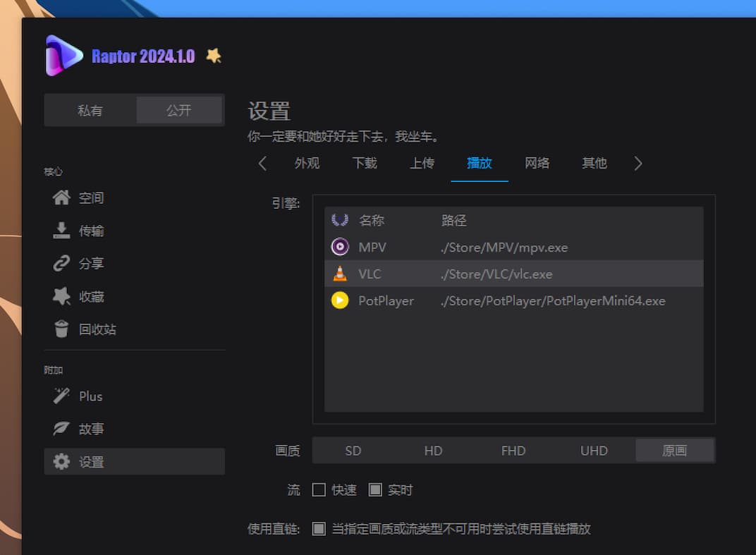Click the ./Store/MPV/mpv.exe path
This screenshot has width=756, height=555.
pyautogui.click(x=504, y=248)
